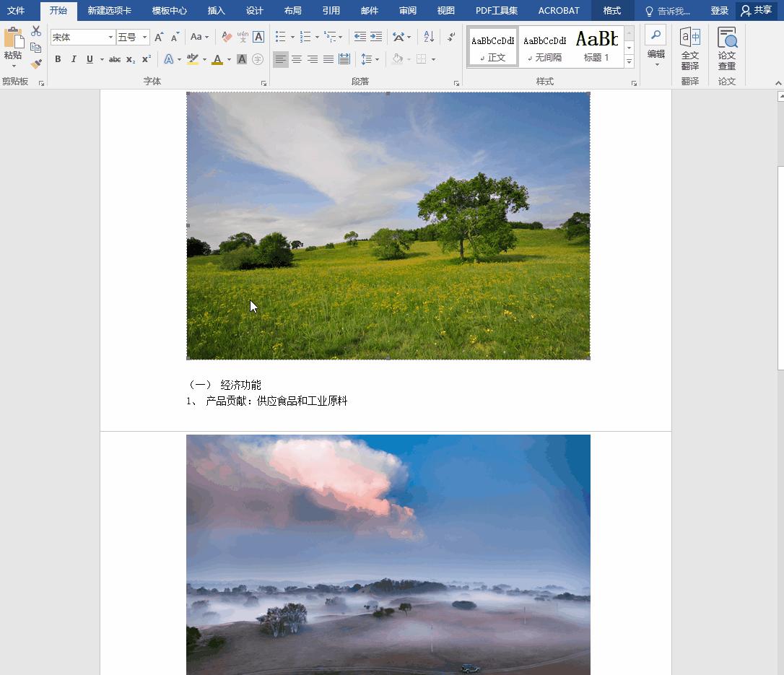Viewport: 784px width, 675px height.
Task: Expand styles gallery more button
Action: pyautogui.click(x=630, y=62)
